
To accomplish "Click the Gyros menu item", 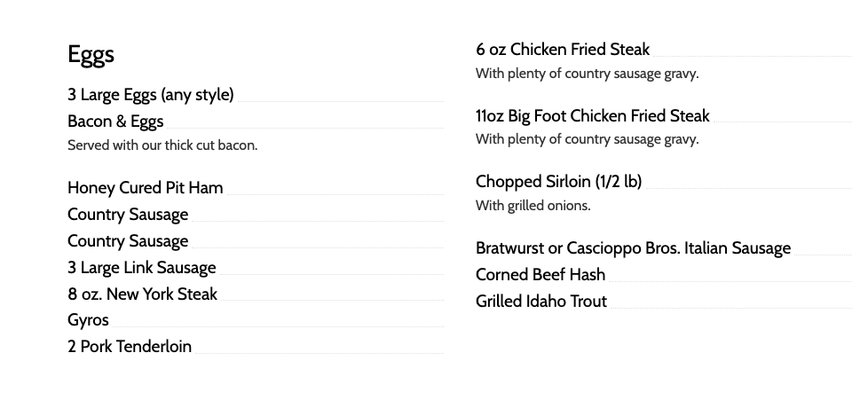I will [88, 320].
